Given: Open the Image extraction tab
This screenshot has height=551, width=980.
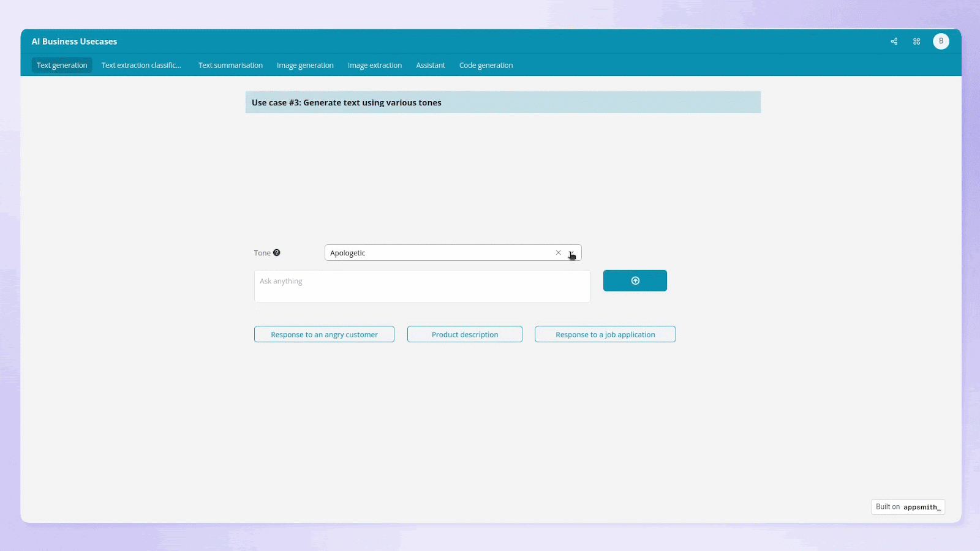Looking at the screenshot, I should 375,66.
